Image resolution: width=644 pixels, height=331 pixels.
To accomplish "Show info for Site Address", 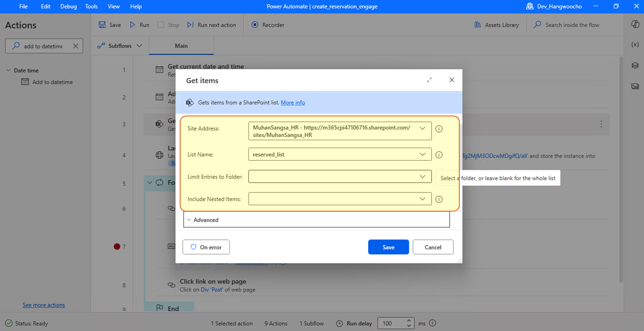I will (439, 129).
